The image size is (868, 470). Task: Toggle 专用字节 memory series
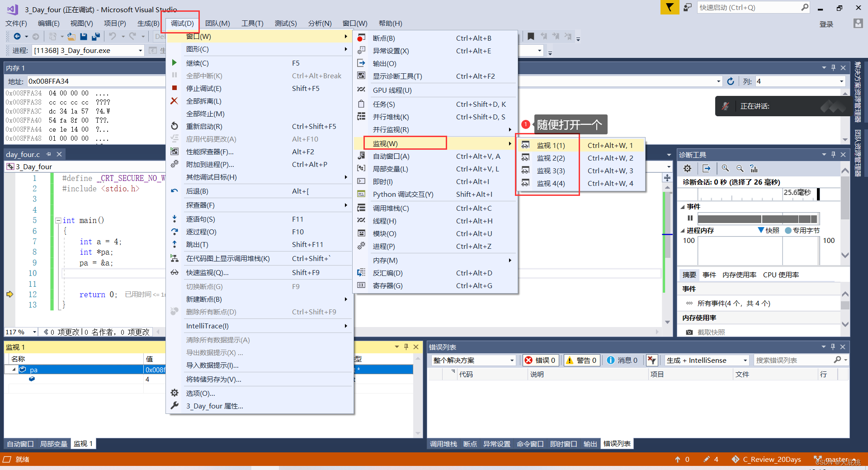(802, 230)
